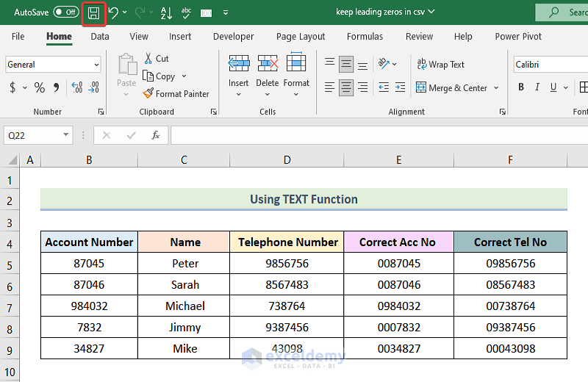Image resolution: width=588 pixels, height=382 pixels.
Task: Click Format Painter button
Action: tap(176, 94)
